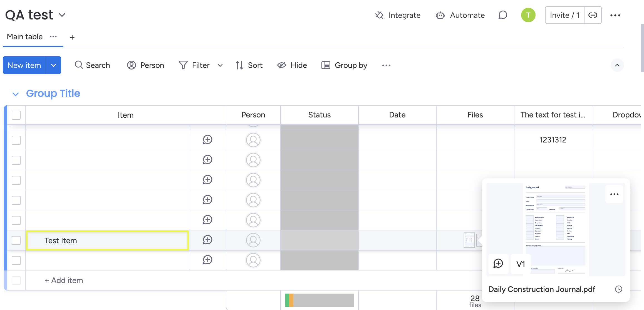
Task: Select all items with the header checkbox
Action: pos(16,115)
